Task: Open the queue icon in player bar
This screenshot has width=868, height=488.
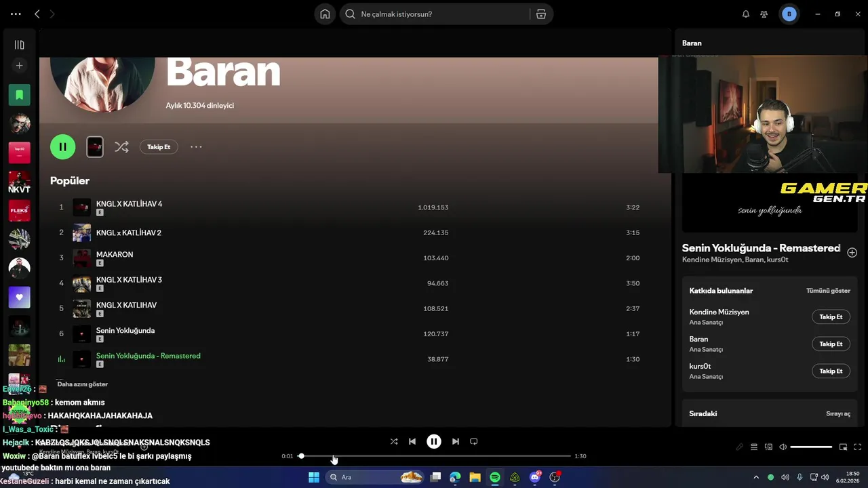Action: 754,447
